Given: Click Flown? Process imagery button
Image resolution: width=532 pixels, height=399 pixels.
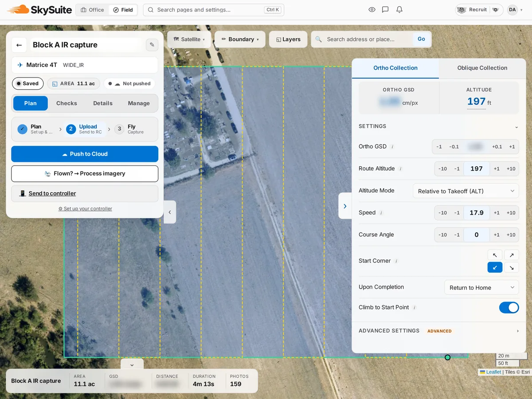Looking at the screenshot, I should (x=85, y=174).
